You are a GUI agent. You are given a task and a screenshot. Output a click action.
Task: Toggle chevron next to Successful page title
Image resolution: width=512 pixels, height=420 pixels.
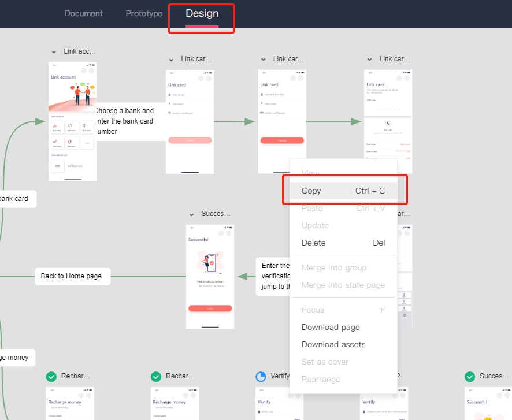tap(192, 214)
